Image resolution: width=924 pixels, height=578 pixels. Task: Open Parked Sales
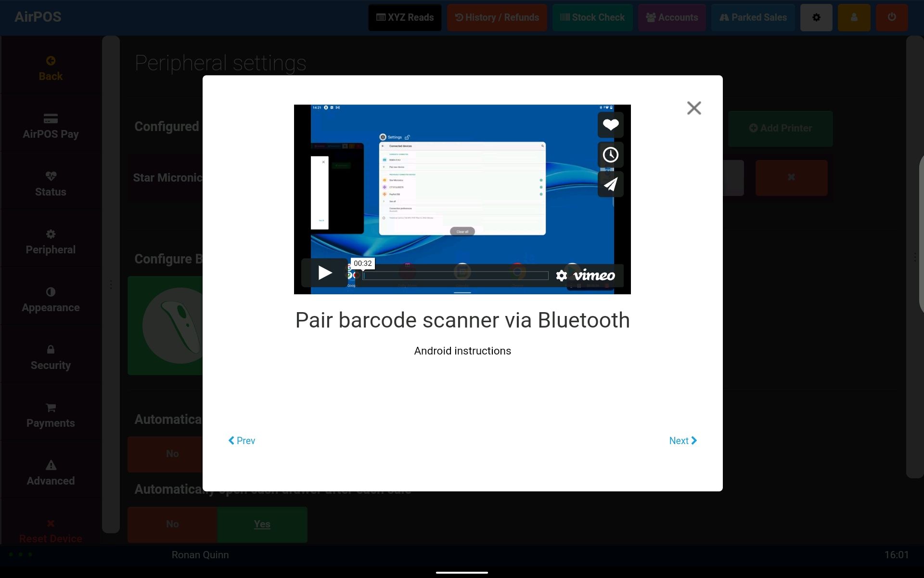tap(753, 18)
